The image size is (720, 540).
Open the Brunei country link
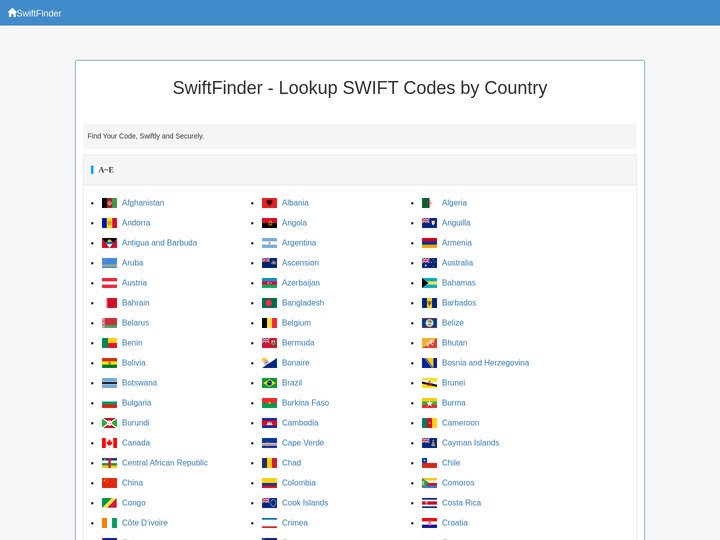click(454, 383)
